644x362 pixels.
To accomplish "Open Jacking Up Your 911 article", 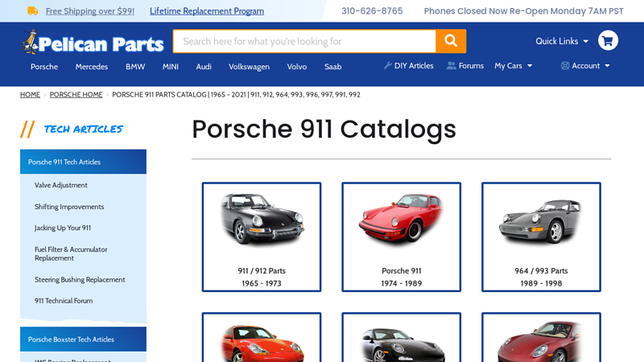I will [x=63, y=228].
